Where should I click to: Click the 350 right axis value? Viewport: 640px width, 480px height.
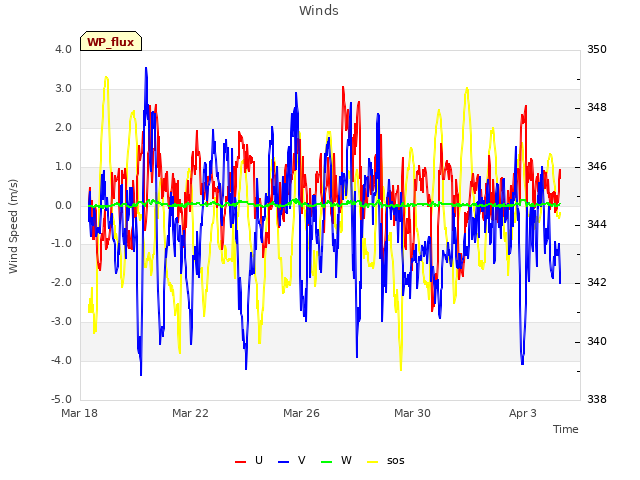coord(597,49)
